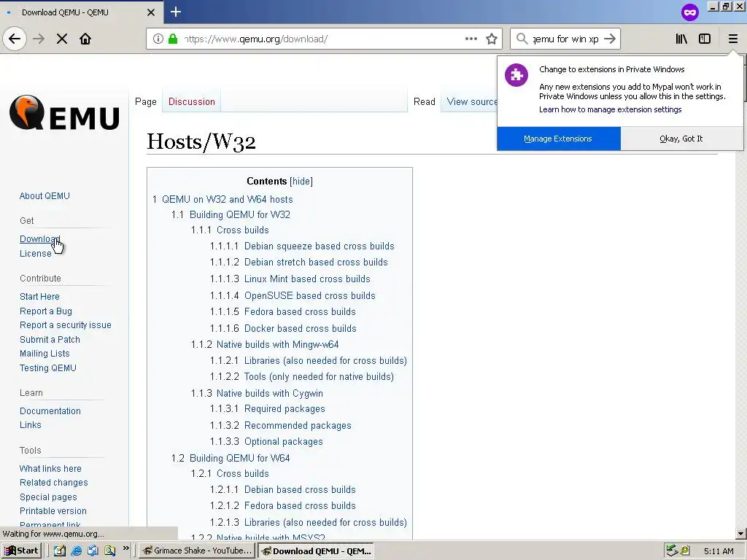Viewport: 747px width, 560px height.
Task: Click Report a Bug link
Action: click(x=46, y=311)
